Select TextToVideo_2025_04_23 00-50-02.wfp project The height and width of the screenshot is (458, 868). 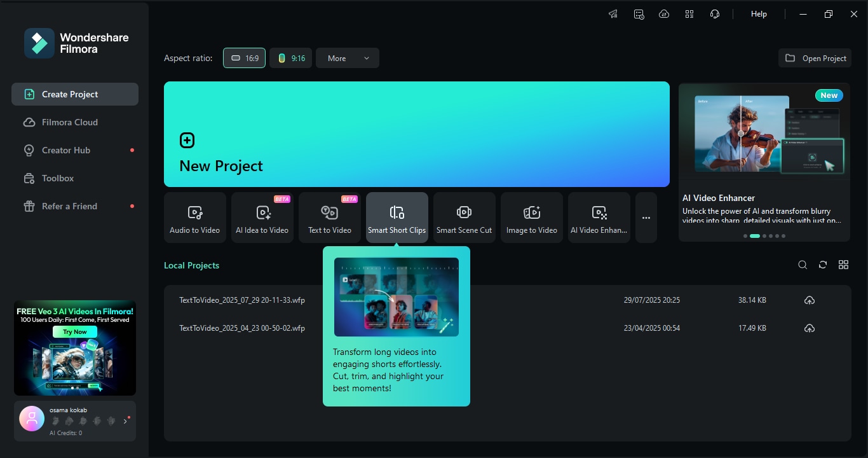tap(242, 328)
